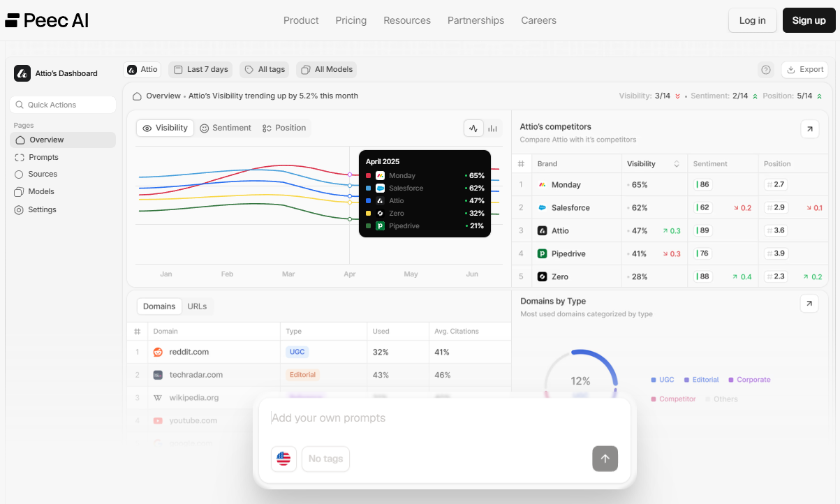Open the Resources menu
The image size is (840, 504).
[x=407, y=20]
